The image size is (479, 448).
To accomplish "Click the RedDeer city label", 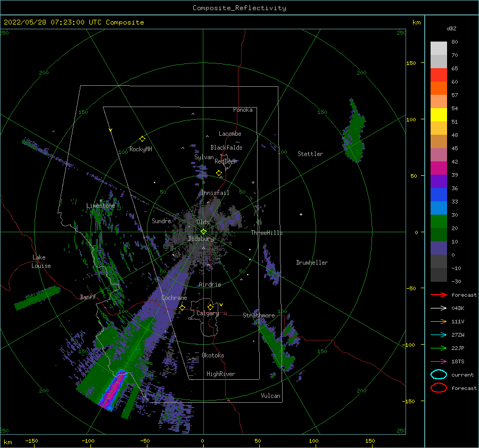I will (x=226, y=161).
